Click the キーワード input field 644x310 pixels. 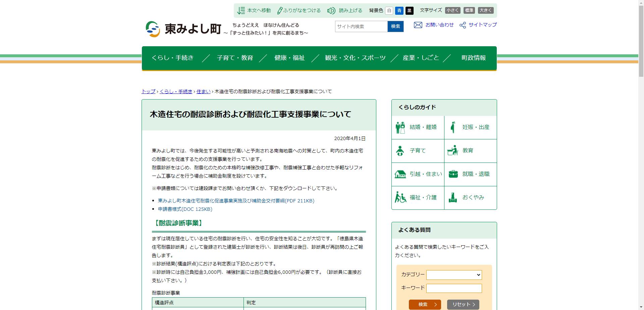coord(454,288)
